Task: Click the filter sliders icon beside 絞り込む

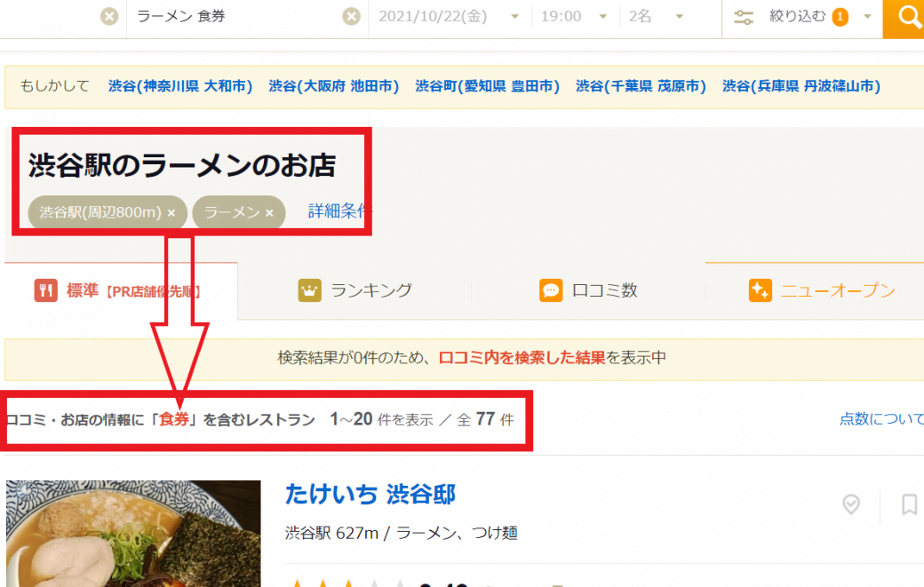Action: coord(744,17)
